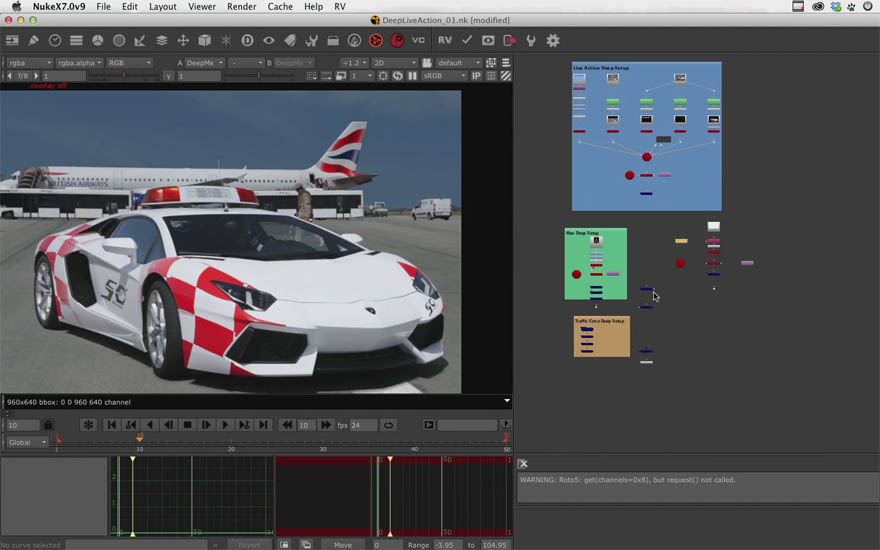Open the default camera dropdown
Viewport: 880px width, 550px height.
coord(459,63)
